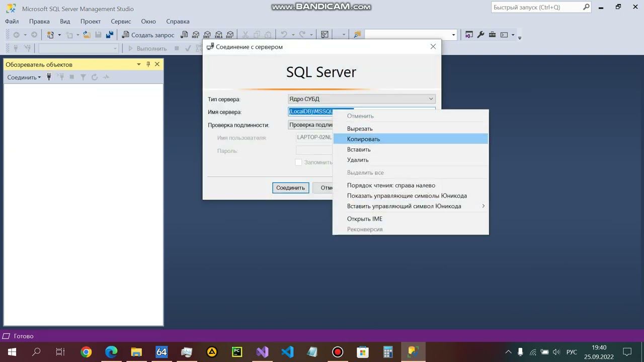Open the Windows taskbar search

pos(36,352)
